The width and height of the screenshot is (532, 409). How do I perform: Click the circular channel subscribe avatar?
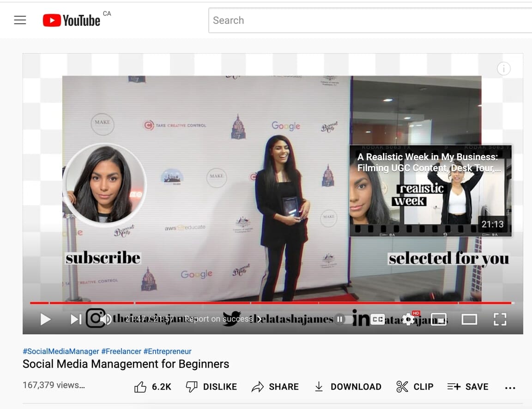pyautogui.click(x=104, y=184)
